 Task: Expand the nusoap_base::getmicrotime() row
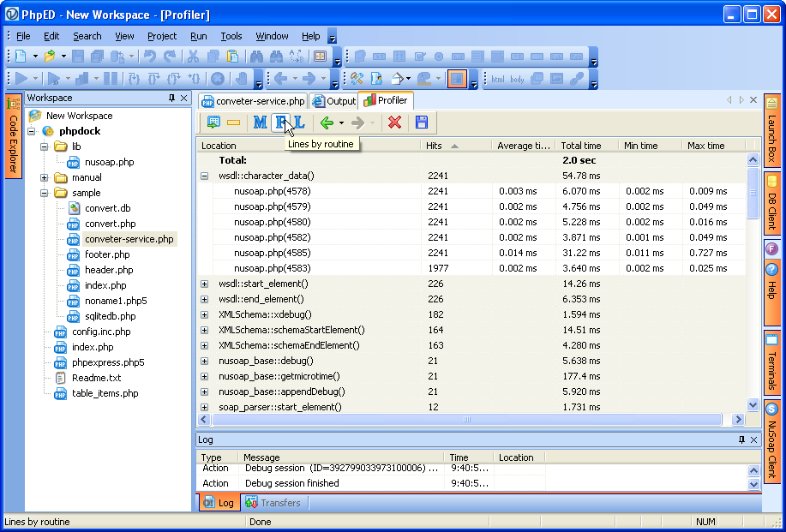tap(205, 377)
